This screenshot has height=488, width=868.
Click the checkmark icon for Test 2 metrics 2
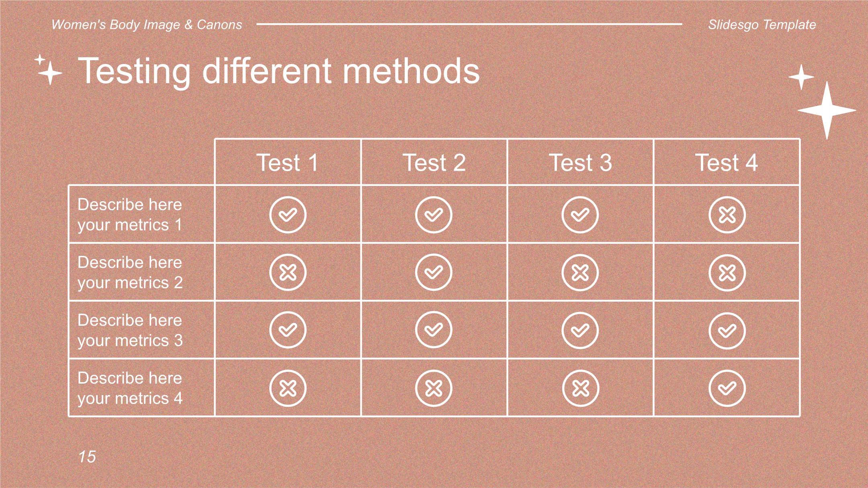pyautogui.click(x=434, y=273)
